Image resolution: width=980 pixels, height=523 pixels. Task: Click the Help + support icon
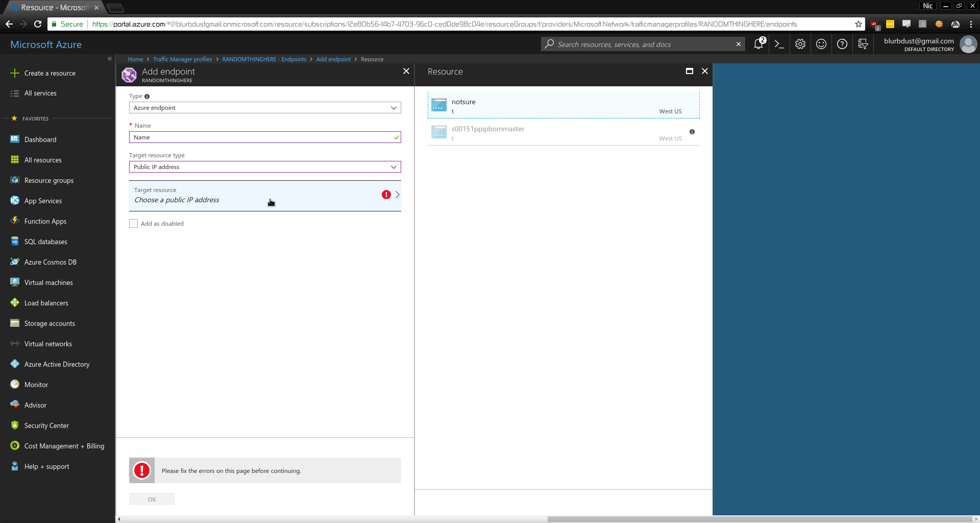click(x=15, y=466)
